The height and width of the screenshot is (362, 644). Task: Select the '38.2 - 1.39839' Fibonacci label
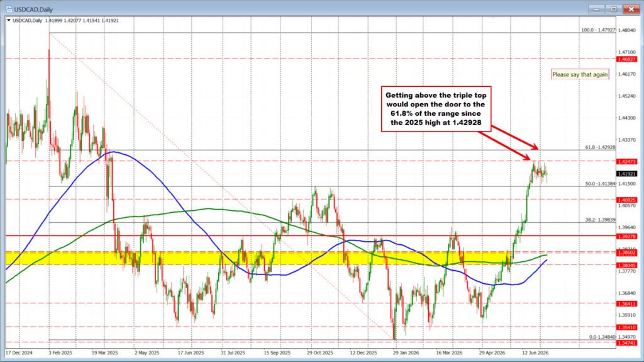pyautogui.click(x=600, y=220)
